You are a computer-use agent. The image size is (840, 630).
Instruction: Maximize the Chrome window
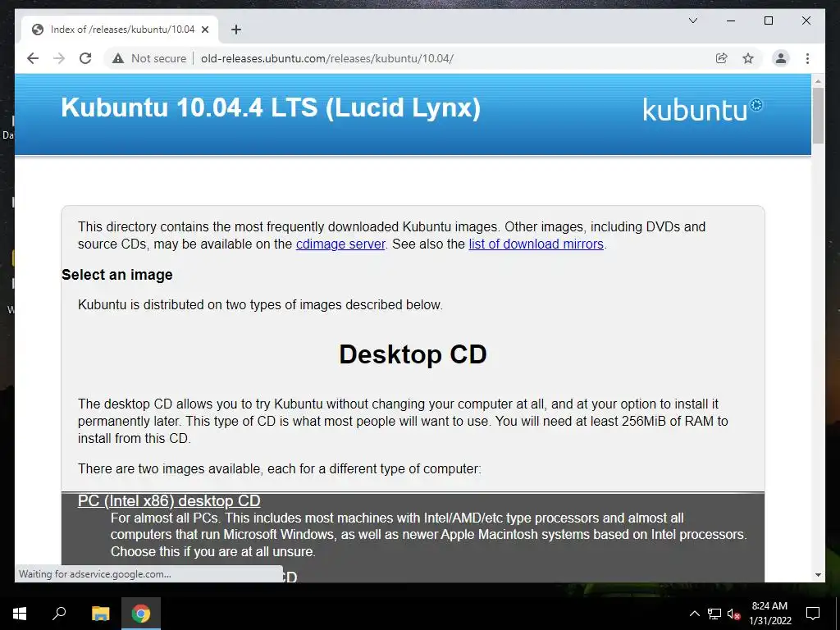pos(768,21)
